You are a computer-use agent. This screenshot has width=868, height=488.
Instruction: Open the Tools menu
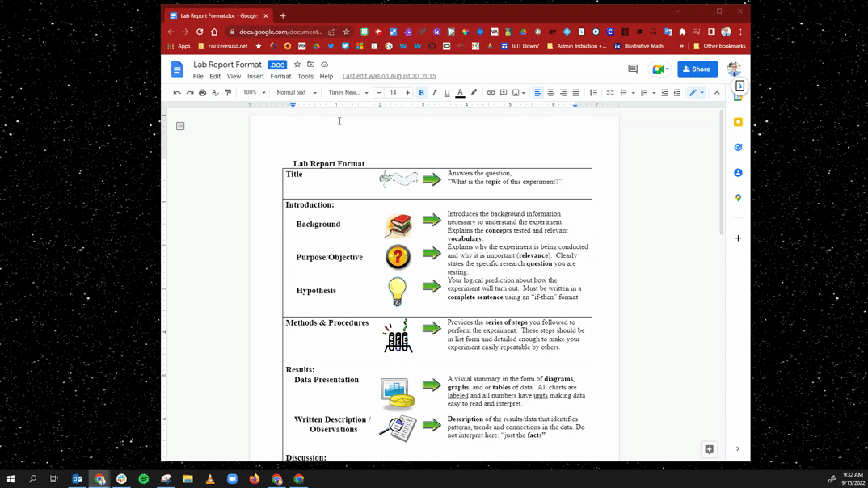tap(305, 77)
